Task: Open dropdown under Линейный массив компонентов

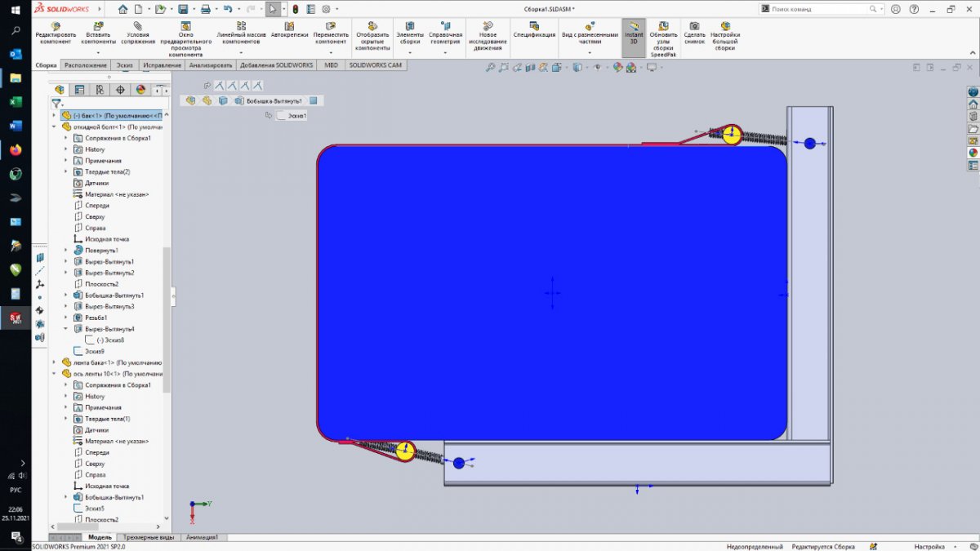Action: click(x=241, y=51)
